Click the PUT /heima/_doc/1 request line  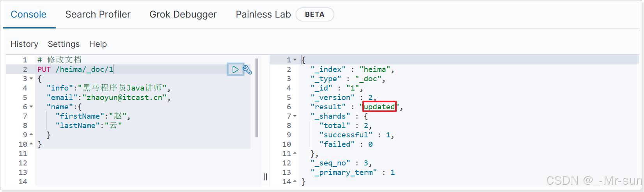(x=75, y=69)
